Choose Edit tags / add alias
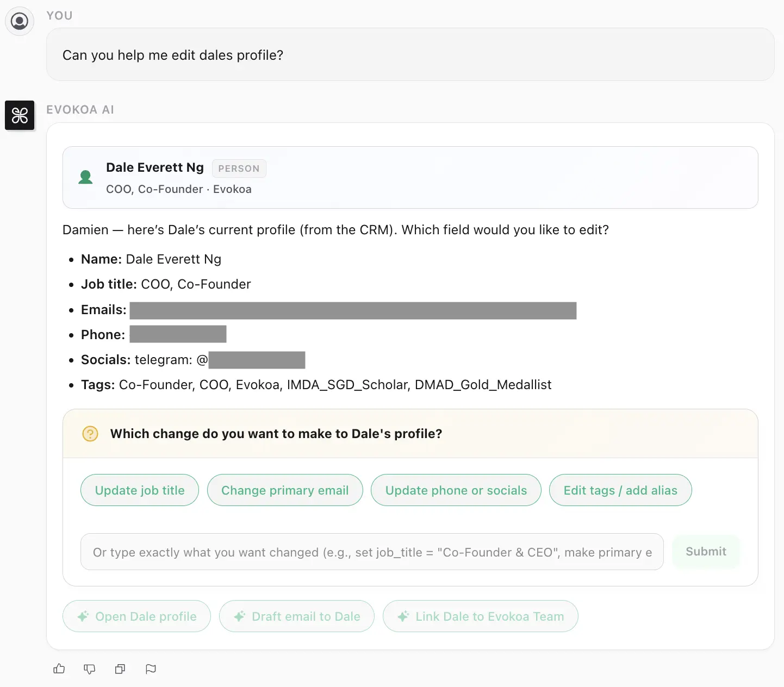Image resolution: width=784 pixels, height=687 pixels. (x=620, y=490)
